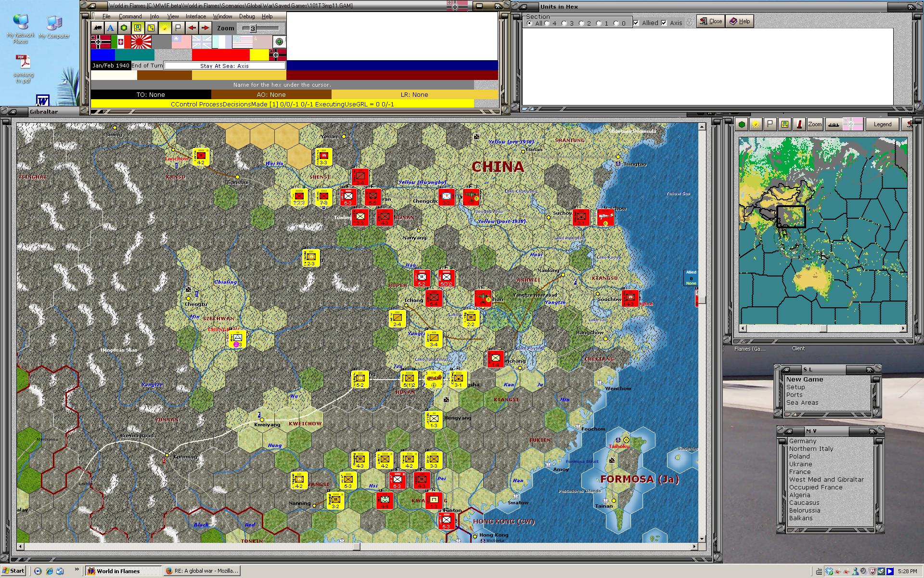The width and height of the screenshot is (924, 578).
Task: Select section 4 radio button
Action: 547,23
